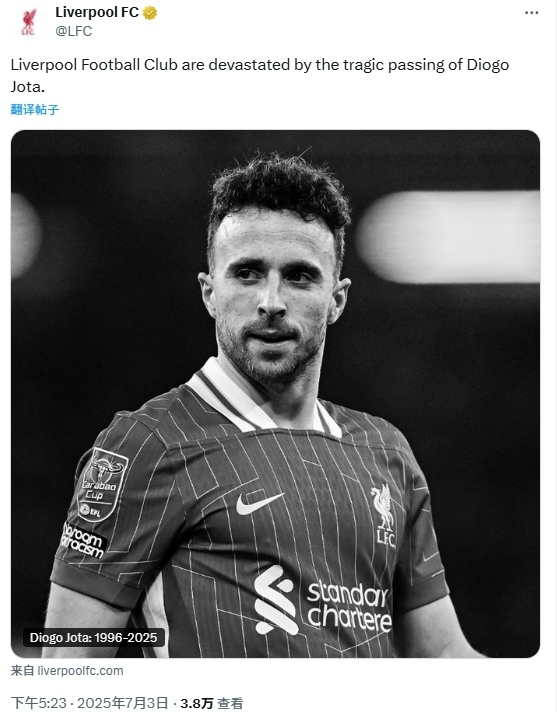This screenshot has height=712, width=557.
Task: Open the @LFC handle link
Action: click(x=74, y=31)
